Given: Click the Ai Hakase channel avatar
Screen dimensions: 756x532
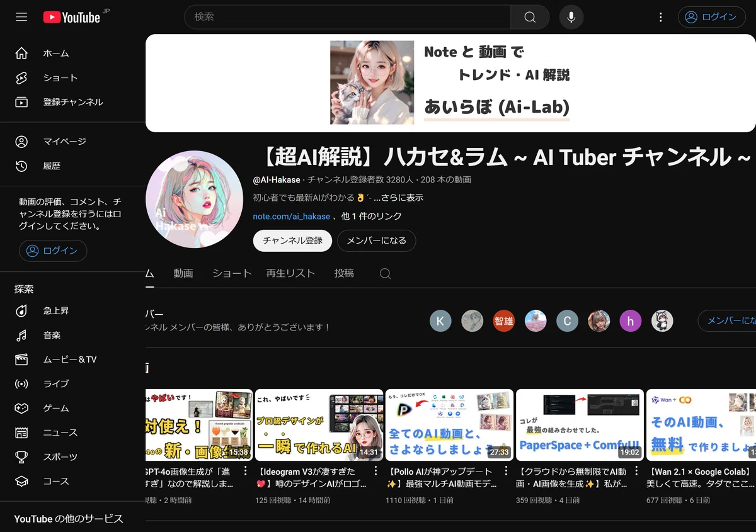Looking at the screenshot, I should [194, 200].
